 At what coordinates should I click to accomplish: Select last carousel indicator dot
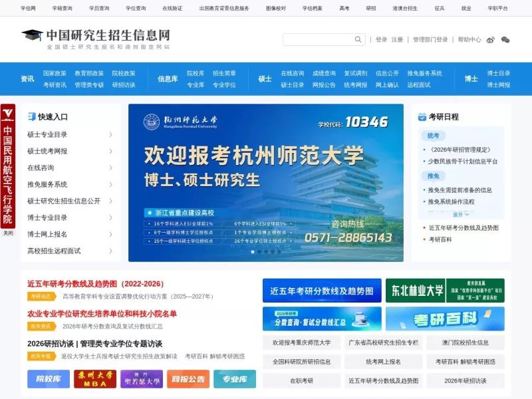[279, 252]
